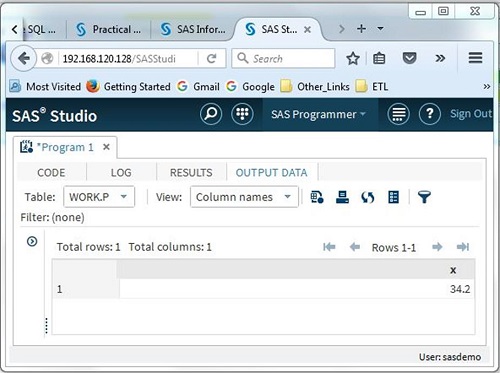Go to the next rows page
The height and width of the screenshot is (373, 500).
coord(437,247)
